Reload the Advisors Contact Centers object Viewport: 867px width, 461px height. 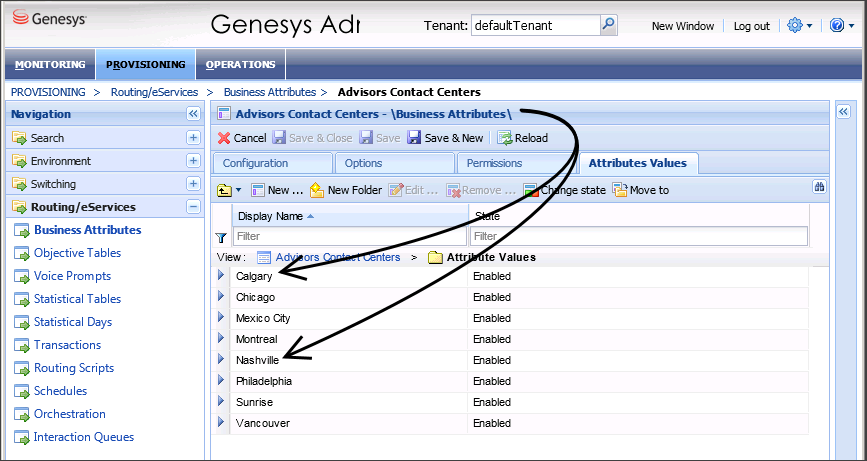[x=522, y=138]
